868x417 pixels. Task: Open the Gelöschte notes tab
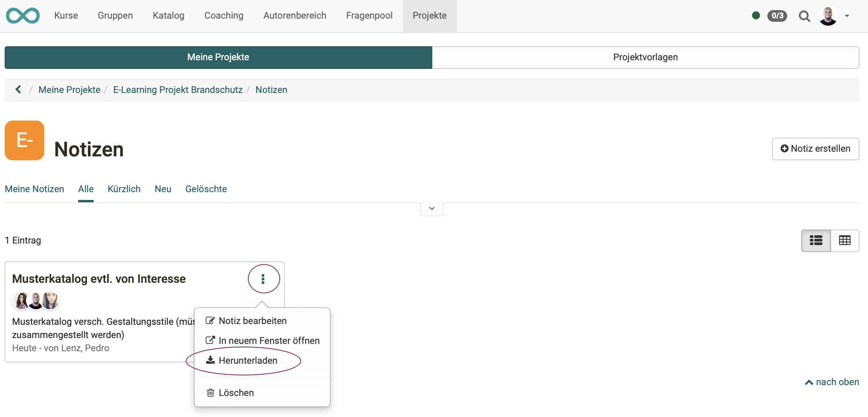click(x=206, y=189)
